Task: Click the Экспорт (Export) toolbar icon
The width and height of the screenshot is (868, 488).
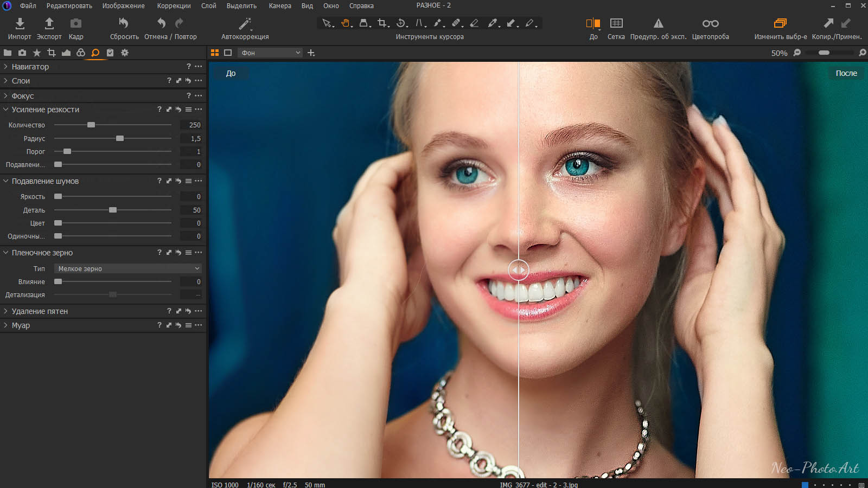Action: 49,23
